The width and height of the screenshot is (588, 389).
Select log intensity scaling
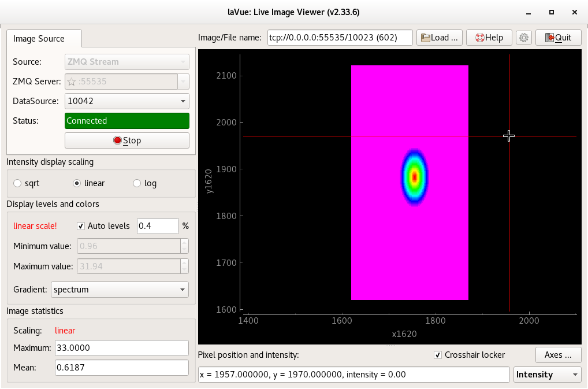click(x=137, y=183)
